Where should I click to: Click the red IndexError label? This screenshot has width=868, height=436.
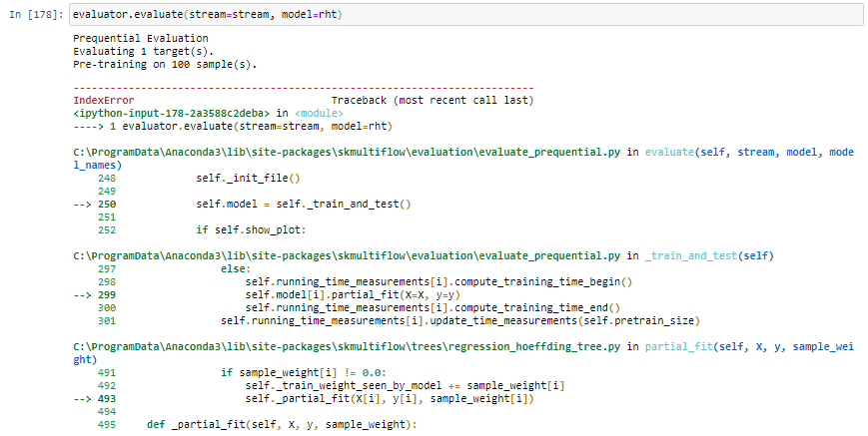tap(104, 100)
